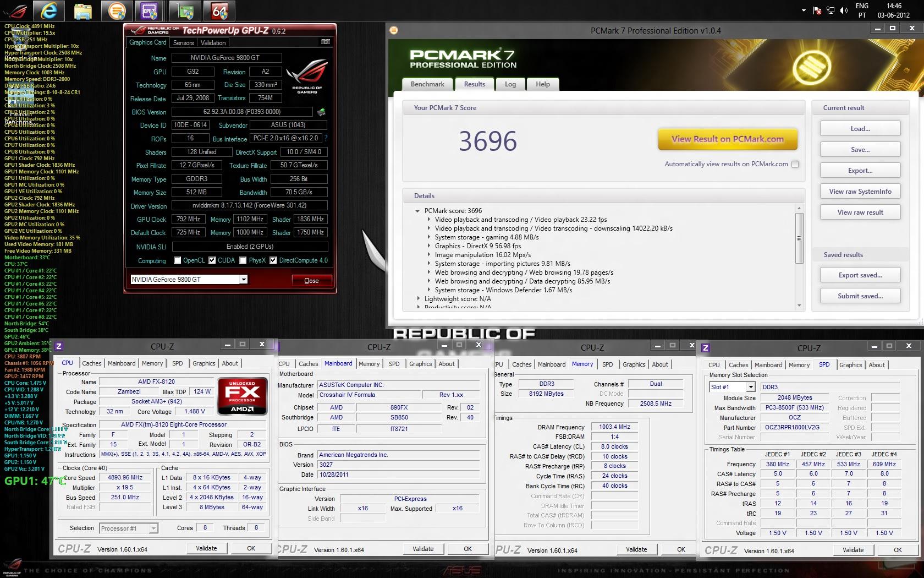Click the details scrollbar down arrow
The image size is (924, 578).
(x=799, y=306)
